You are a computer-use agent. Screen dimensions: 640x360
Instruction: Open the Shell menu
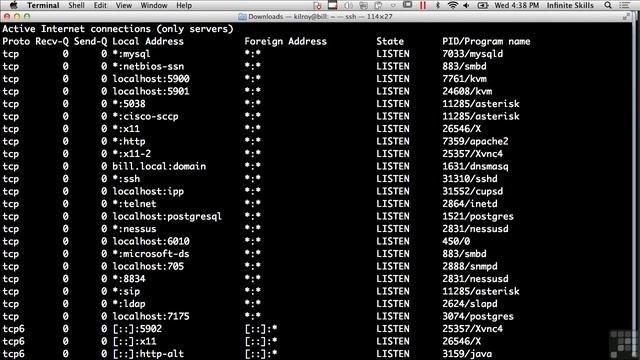coord(76,5)
